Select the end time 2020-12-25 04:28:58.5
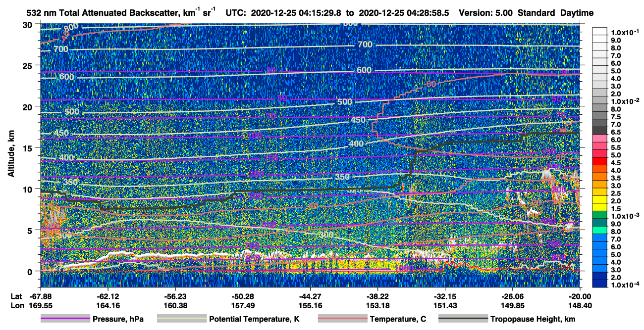Image resolution: width=644 pixels, height=330 pixels. pyautogui.click(x=404, y=13)
